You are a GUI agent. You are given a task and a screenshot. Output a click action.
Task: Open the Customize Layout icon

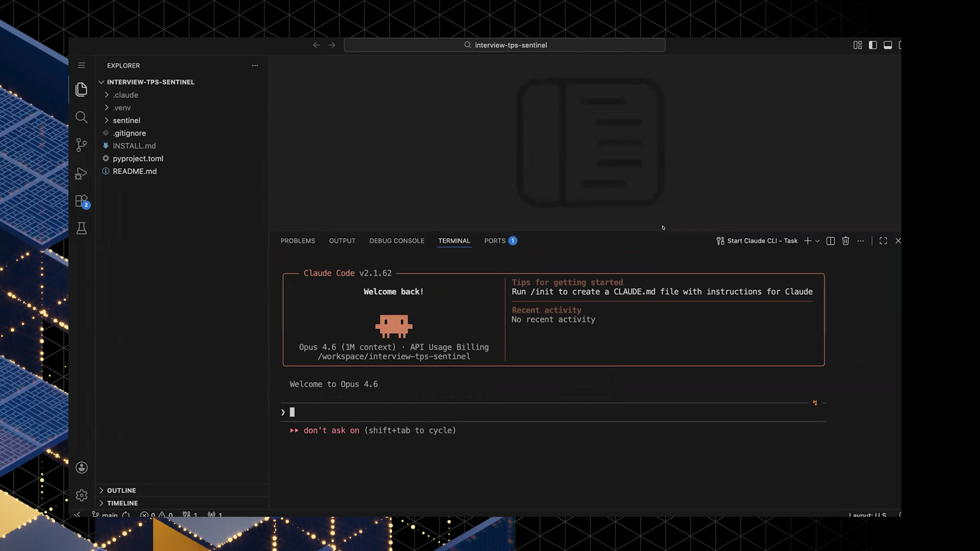pyautogui.click(x=857, y=45)
